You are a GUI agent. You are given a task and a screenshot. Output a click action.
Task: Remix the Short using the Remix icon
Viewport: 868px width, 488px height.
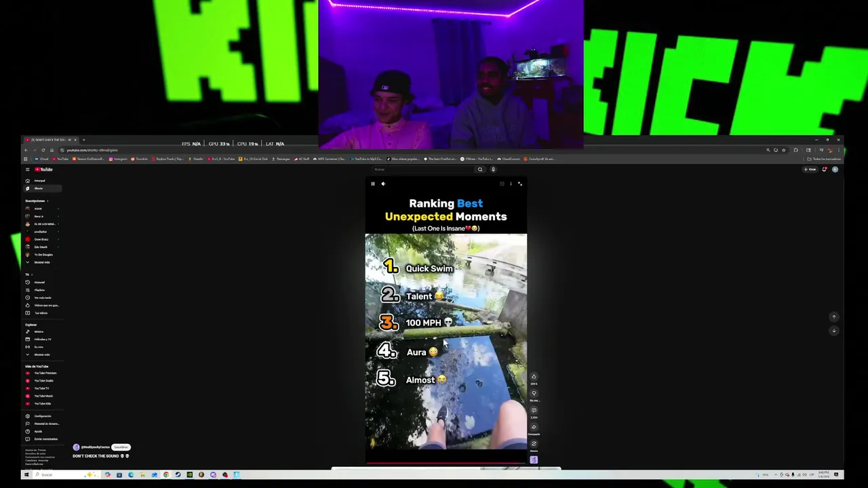click(x=534, y=444)
